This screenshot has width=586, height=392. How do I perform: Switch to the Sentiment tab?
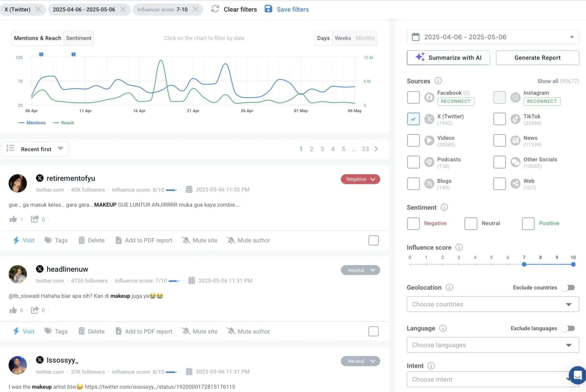point(79,38)
